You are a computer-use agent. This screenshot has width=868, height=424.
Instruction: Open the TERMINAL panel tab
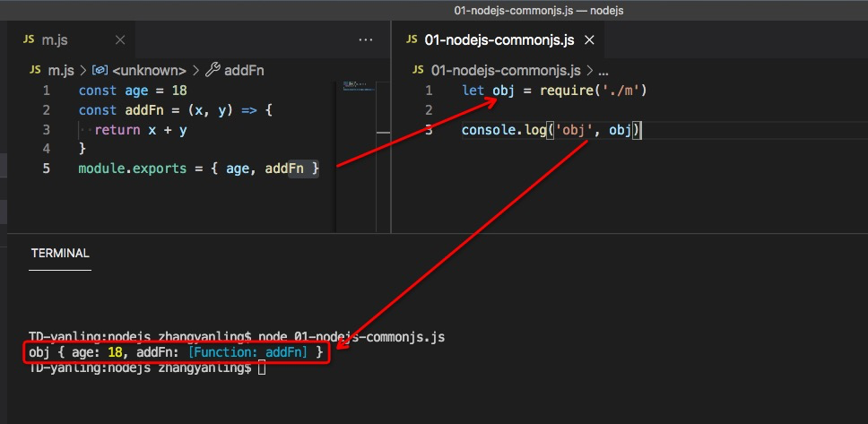click(x=60, y=254)
